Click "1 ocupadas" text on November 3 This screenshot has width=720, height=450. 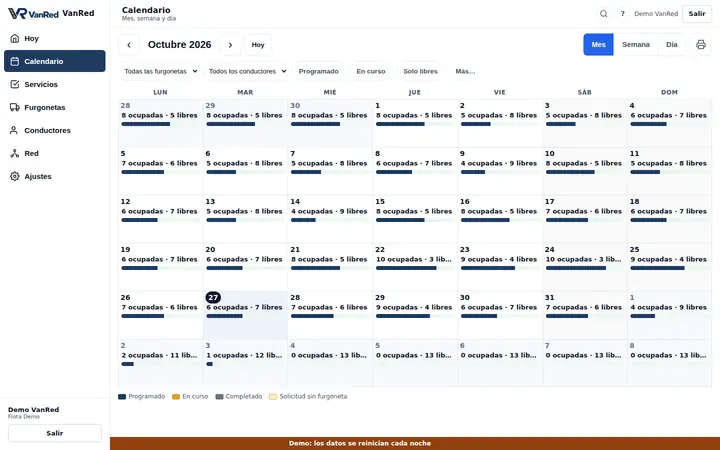(x=227, y=355)
